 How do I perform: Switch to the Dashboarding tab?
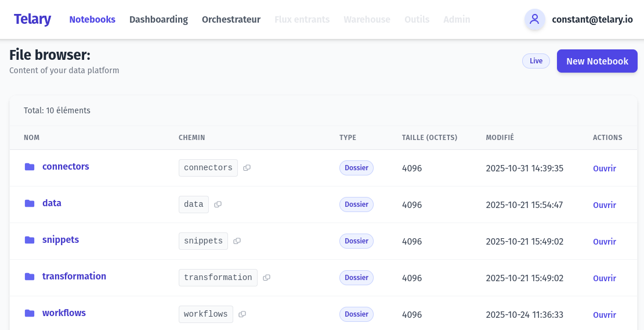(158, 19)
